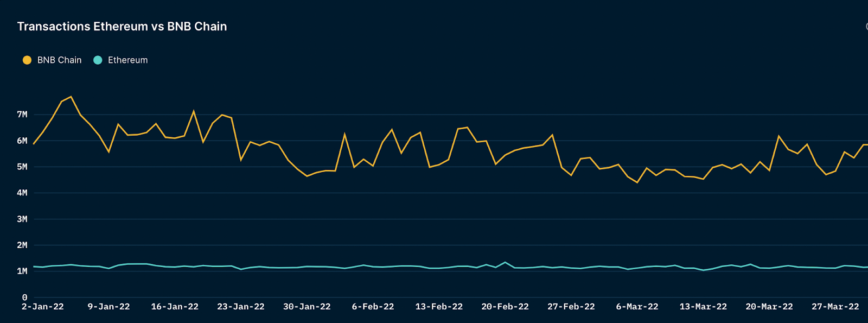Select the 23-Jan-22 date label

tap(241, 307)
